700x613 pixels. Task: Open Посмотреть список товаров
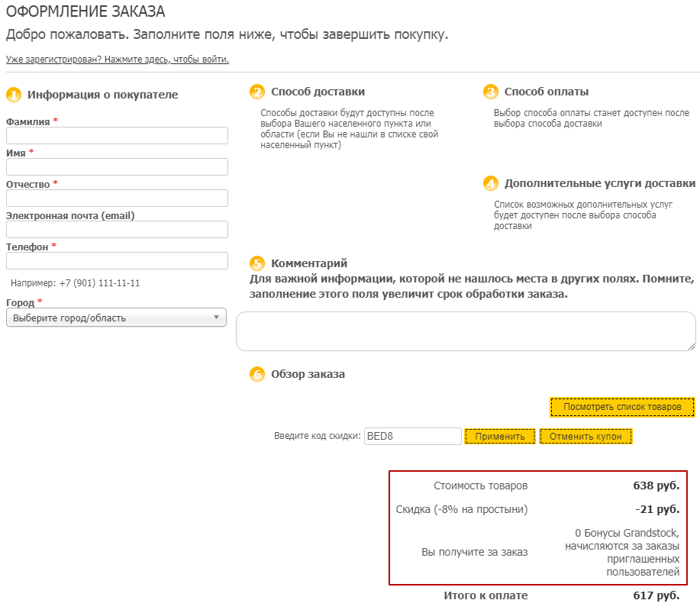(x=622, y=408)
